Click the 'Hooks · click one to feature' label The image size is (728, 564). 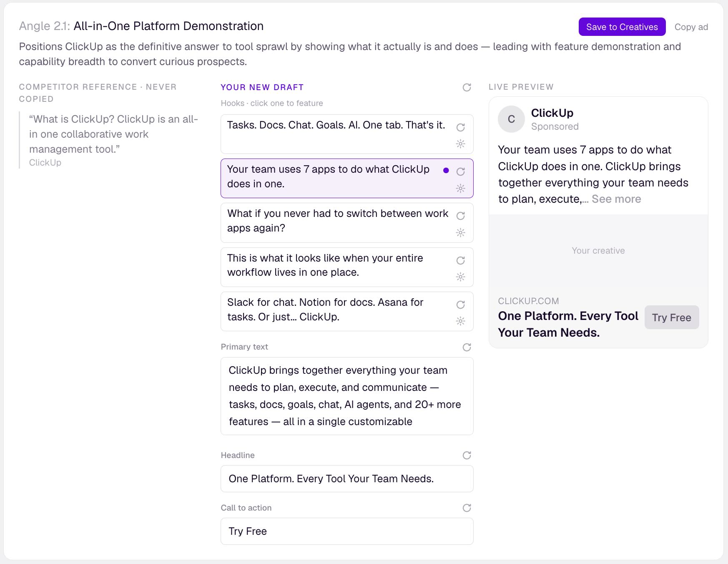tap(272, 103)
